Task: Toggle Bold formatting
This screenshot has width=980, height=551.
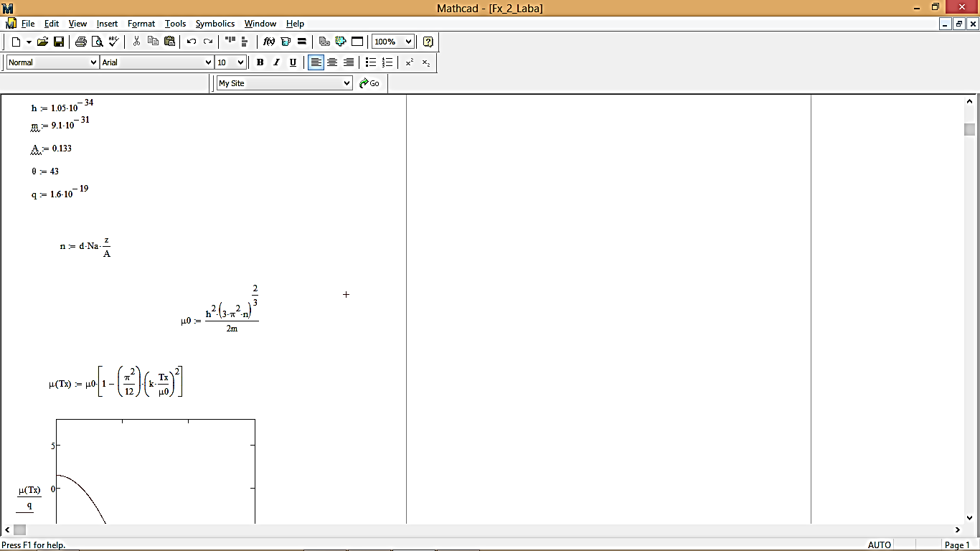Action: pyautogui.click(x=260, y=62)
